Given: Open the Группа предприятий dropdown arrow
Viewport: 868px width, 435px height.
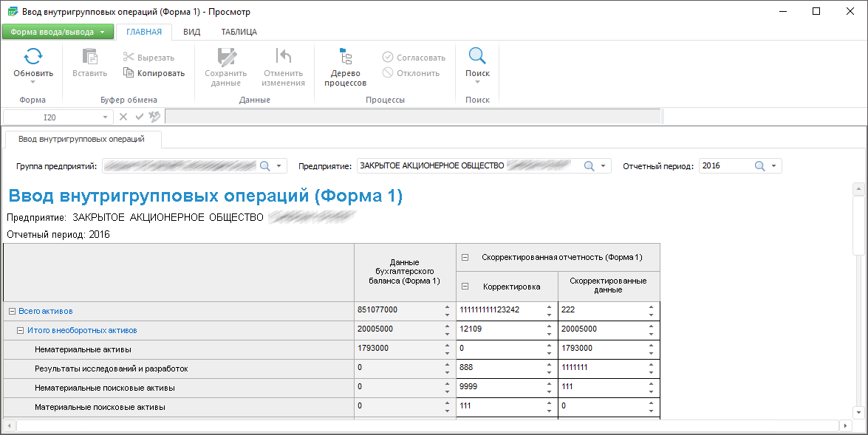Looking at the screenshot, I should (x=278, y=166).
